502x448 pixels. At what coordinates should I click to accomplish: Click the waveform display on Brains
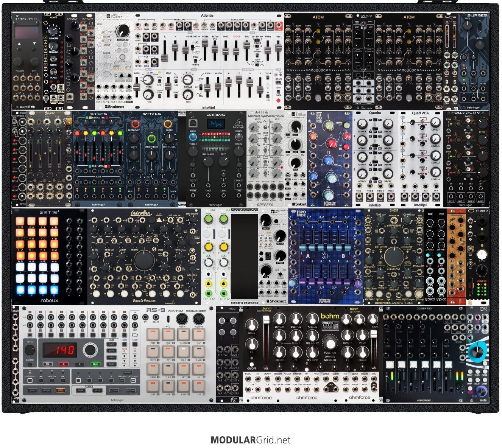coord(216,124)
